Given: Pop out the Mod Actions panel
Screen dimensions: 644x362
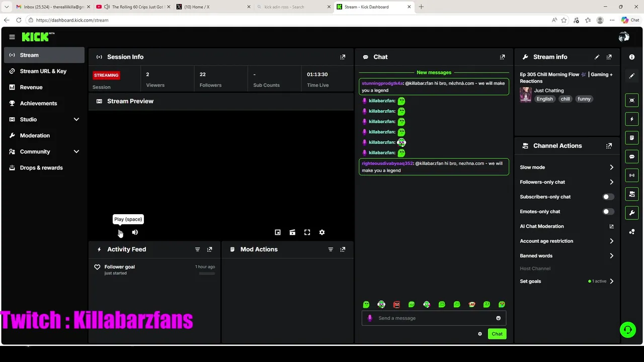Looking at the screenshot, I should click(343, 249).
